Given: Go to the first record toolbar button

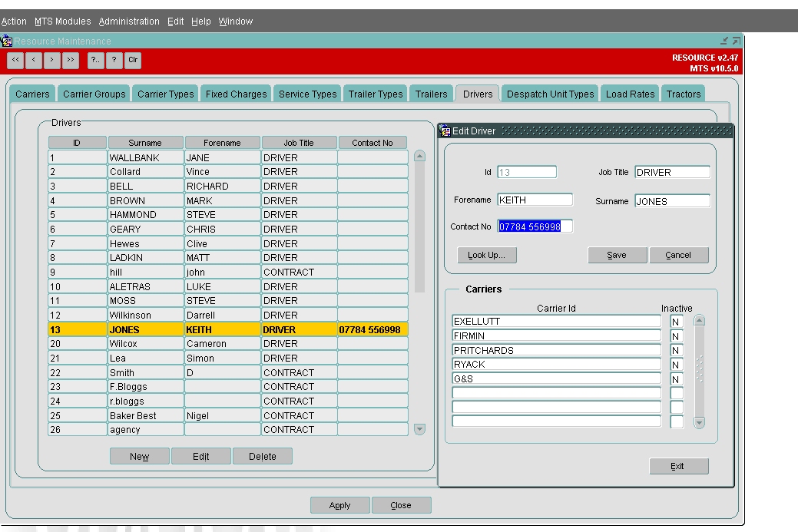Looking at the screenshot, I should click(x=16, y=60).
